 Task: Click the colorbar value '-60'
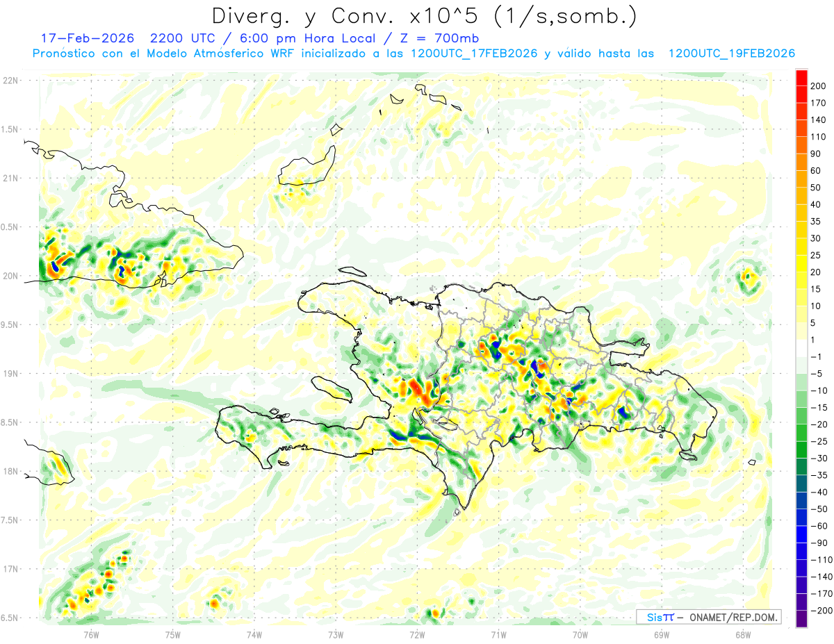[821, 527]
